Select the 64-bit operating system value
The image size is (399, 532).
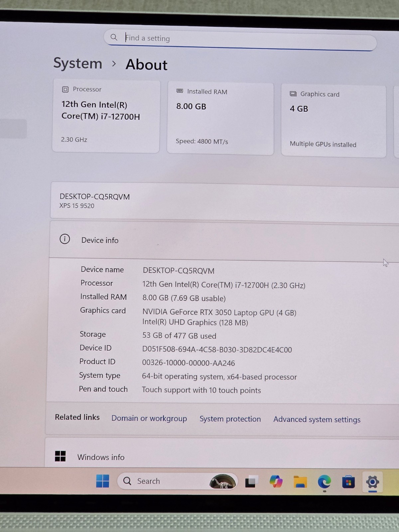click(x=219, y=377)
